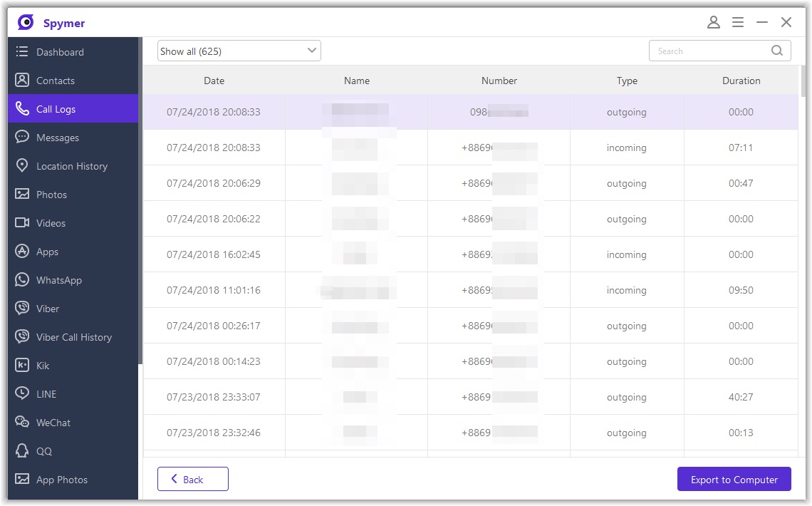The image size is (812, 506).
Task: Switch to Viber Call History
Action: 73,336
